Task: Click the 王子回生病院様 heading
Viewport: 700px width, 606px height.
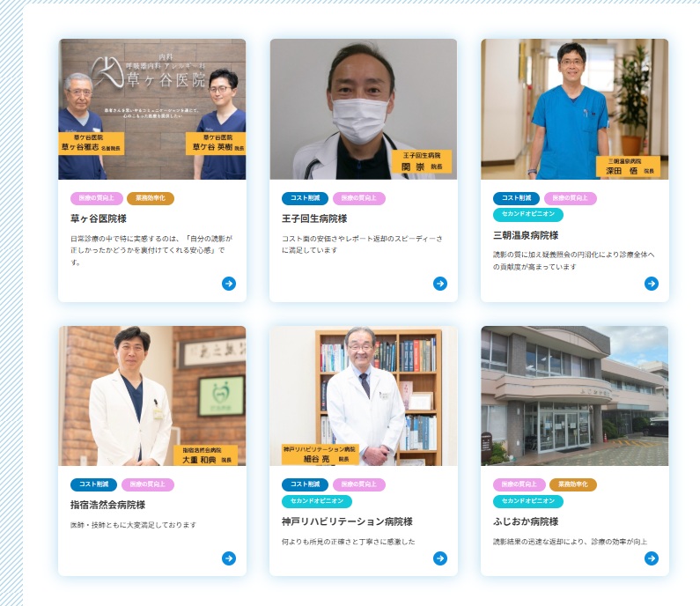Action: [314, 218]
